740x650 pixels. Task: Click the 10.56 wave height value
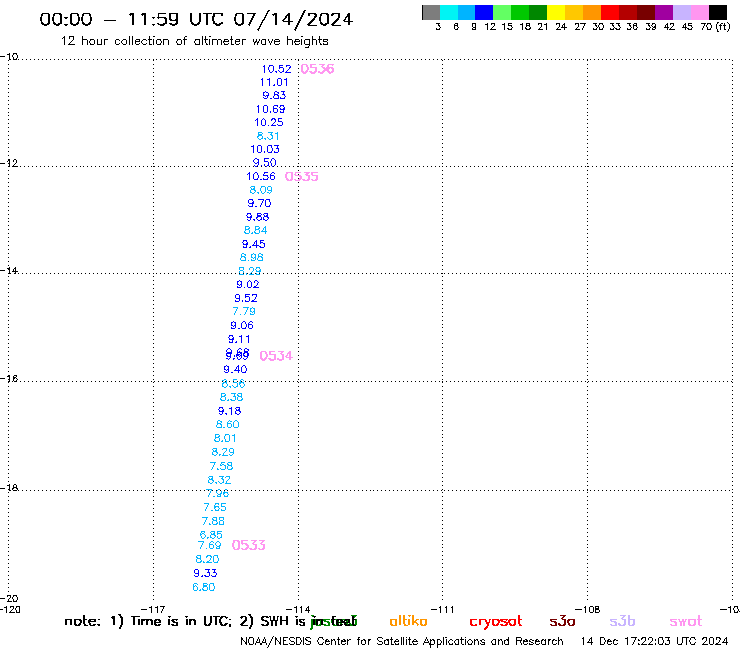[x=261, y=176]
